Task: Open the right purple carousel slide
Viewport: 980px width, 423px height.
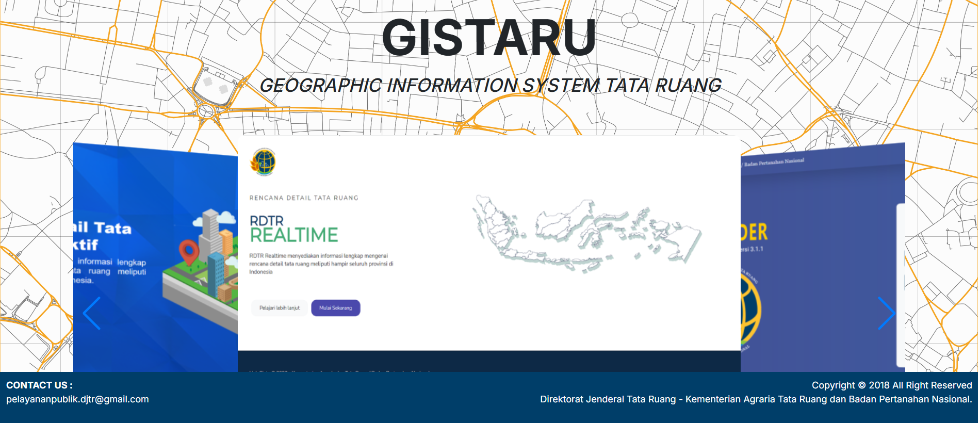Action: coord(823,258)
